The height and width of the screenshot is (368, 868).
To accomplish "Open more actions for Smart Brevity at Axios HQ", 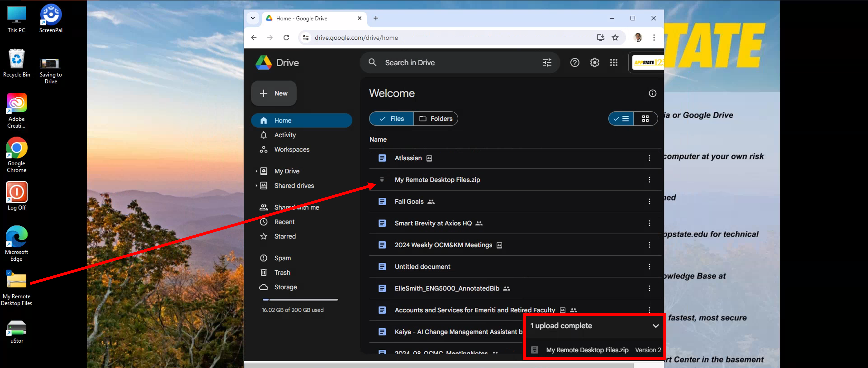I will coord(649,223).
